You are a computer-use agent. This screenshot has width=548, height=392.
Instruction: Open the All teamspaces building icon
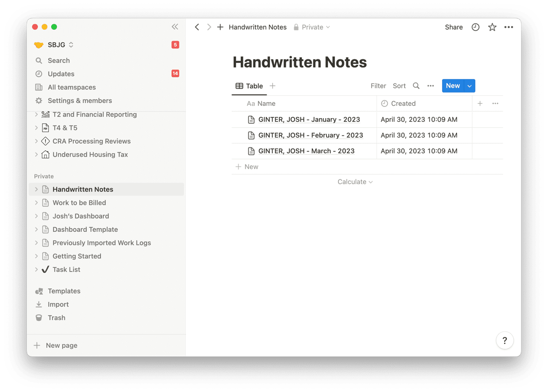click(39, 87)
